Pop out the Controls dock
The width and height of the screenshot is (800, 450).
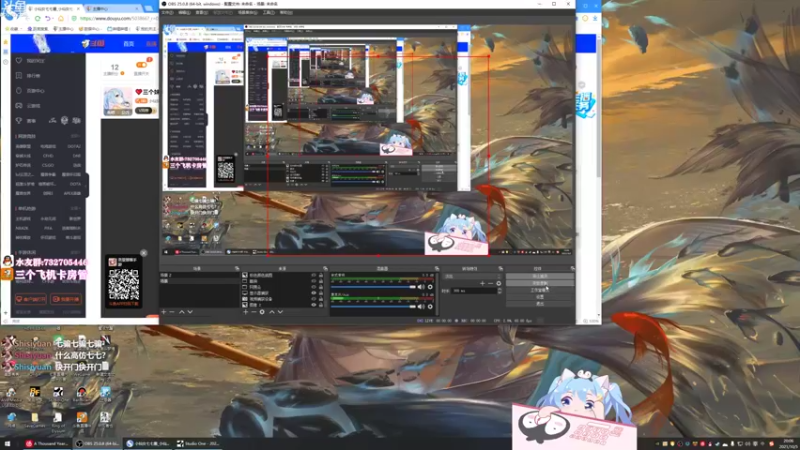[x=572, y=268]
